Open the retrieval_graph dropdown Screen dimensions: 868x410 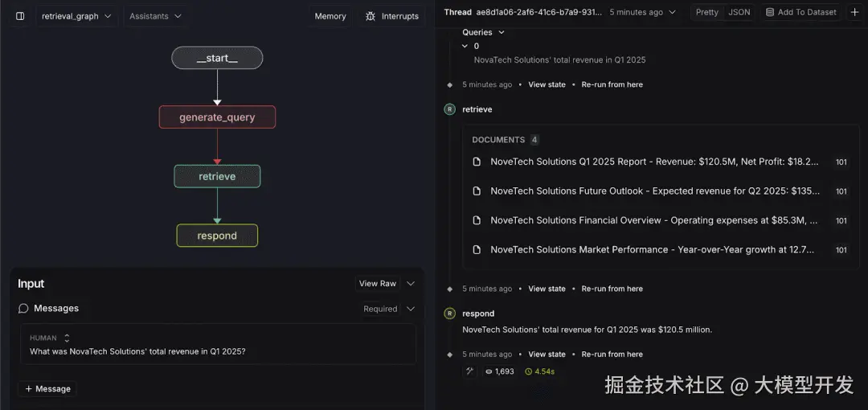click(76, 16)
